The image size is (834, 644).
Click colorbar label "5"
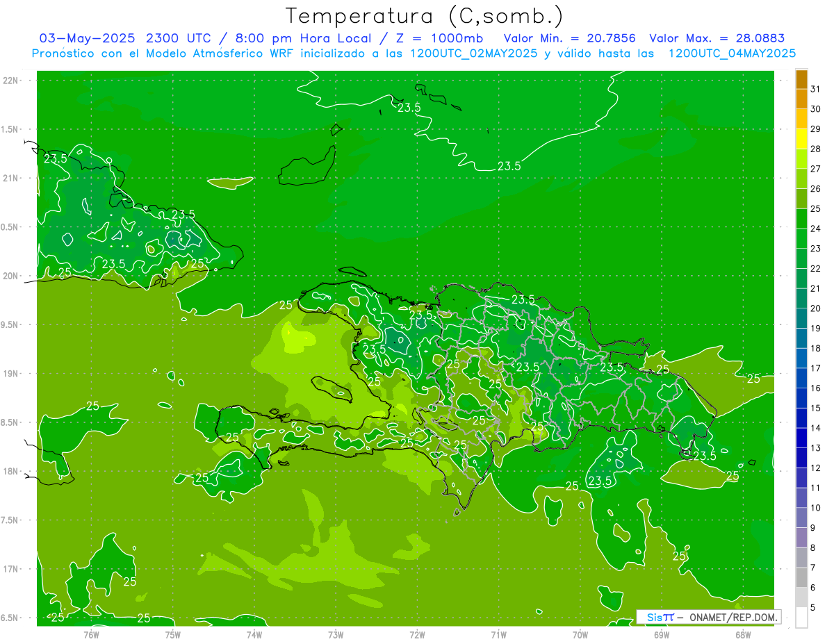(813, 608)
